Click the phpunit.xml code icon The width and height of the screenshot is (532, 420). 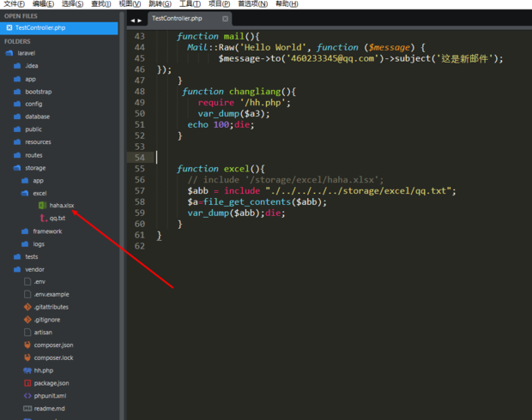coord(27,396)
